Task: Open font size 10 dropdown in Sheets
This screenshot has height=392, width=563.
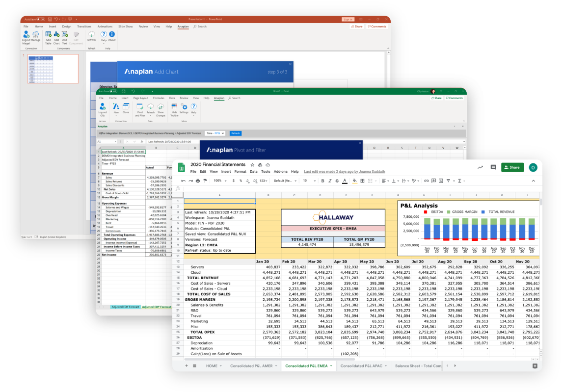Action: [309, 181]
